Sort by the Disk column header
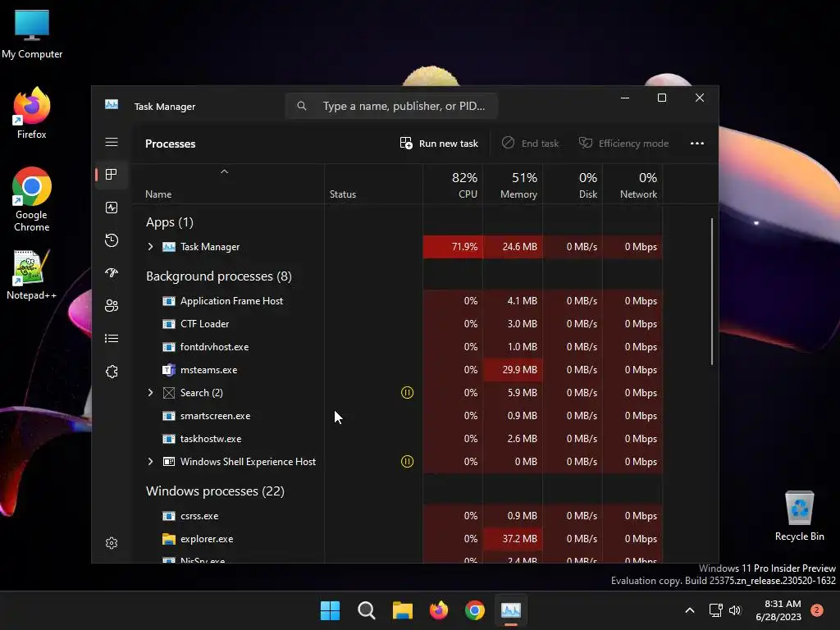The height and width of the screenshot is (630, 840). tap(573, 185)
